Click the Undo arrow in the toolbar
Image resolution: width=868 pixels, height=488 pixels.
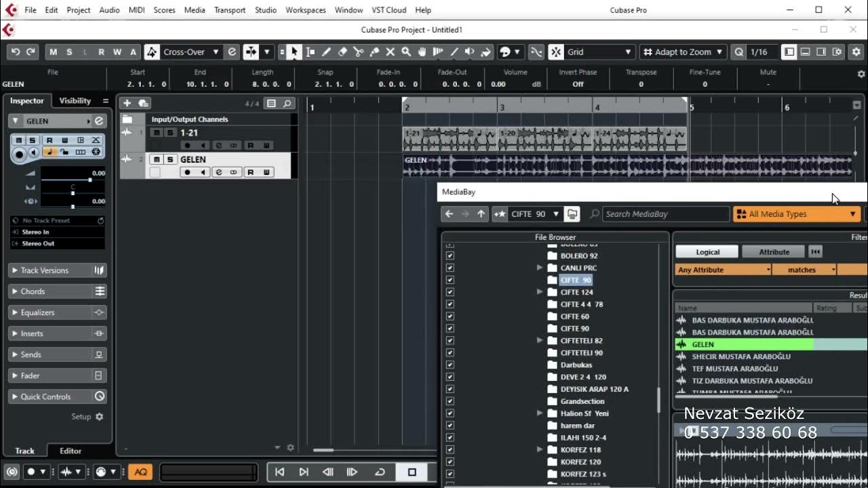coord(15,52)
